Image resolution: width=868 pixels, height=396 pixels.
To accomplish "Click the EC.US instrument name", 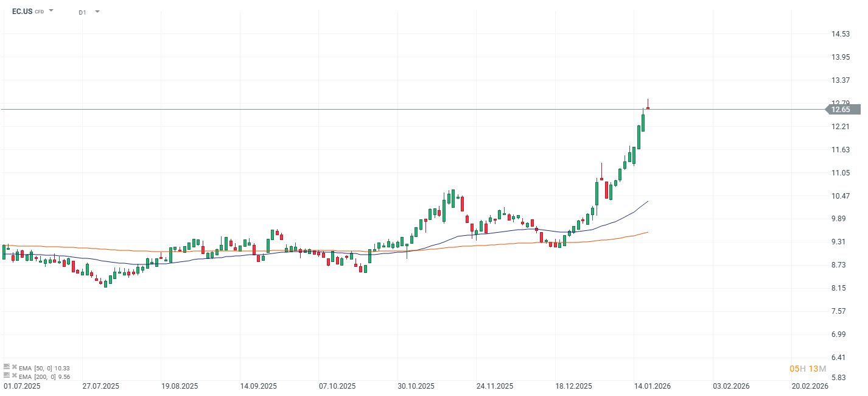I will 22,11.
